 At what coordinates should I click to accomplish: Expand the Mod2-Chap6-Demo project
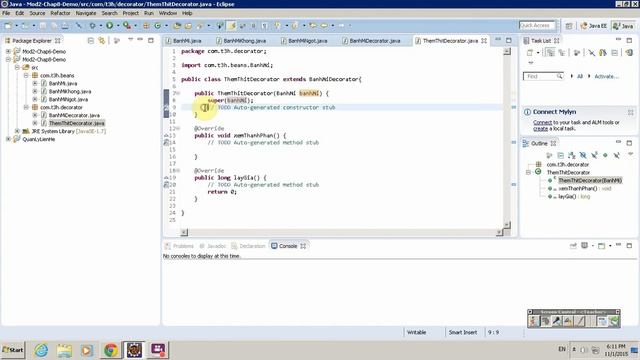click(8, 51)
